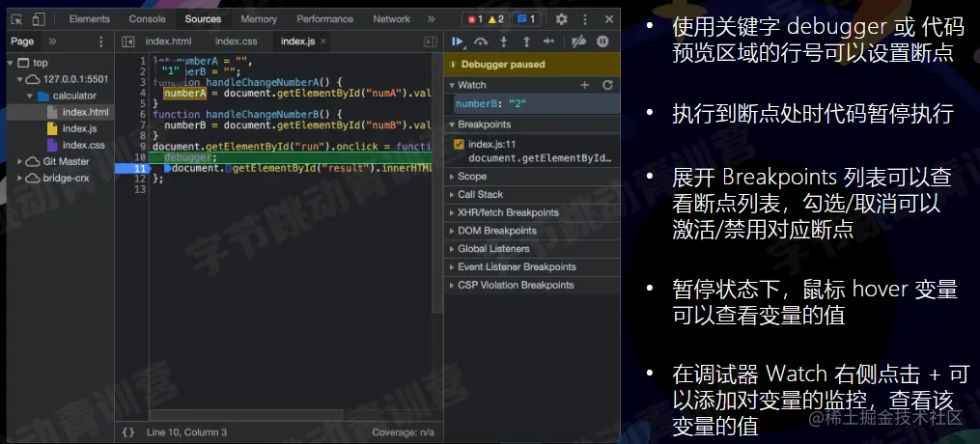The width and height of the screenshot is (980, 444).
Task: Open the navigator pane three-dot menu
Action: click(x=101, y=42)
